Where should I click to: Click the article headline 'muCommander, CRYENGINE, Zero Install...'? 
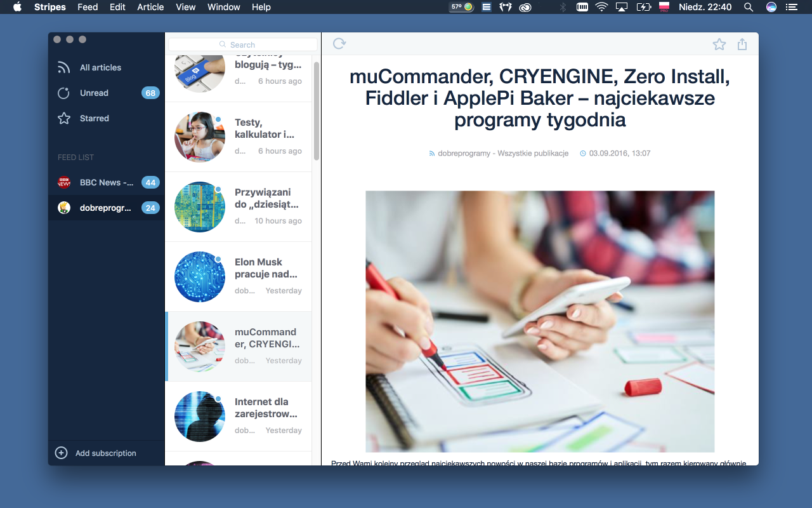click(540, 98)
